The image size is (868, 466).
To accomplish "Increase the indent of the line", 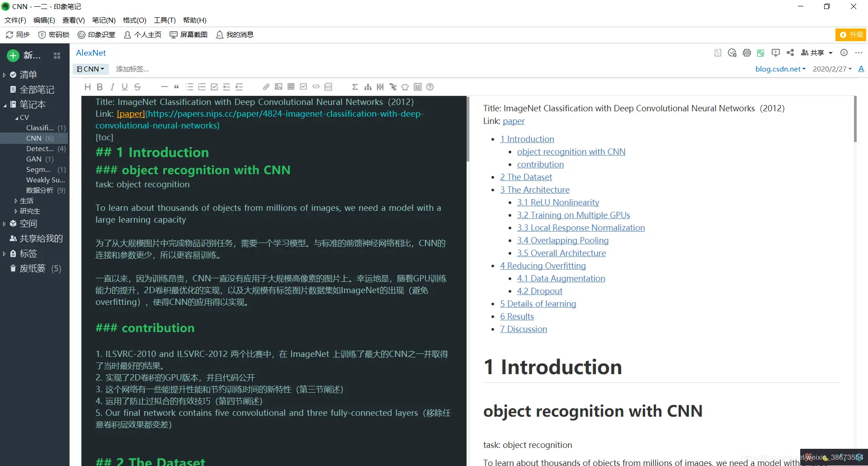I will (226, 87).
